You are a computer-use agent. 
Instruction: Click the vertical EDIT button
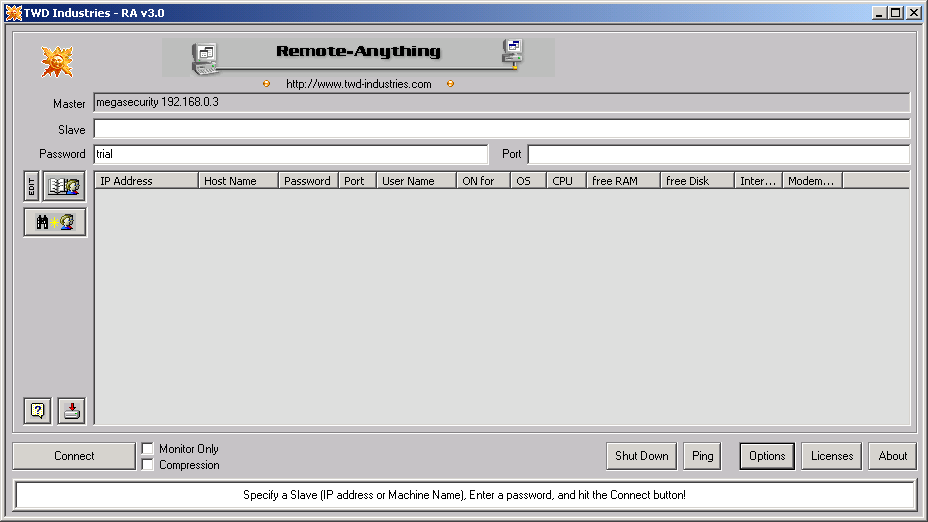tap(31, 186)
